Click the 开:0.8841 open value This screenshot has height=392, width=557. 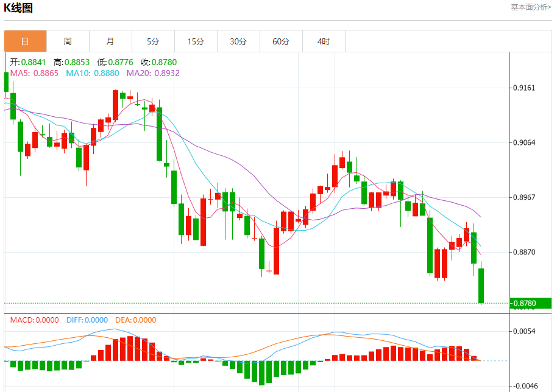[x=28, y=62]
